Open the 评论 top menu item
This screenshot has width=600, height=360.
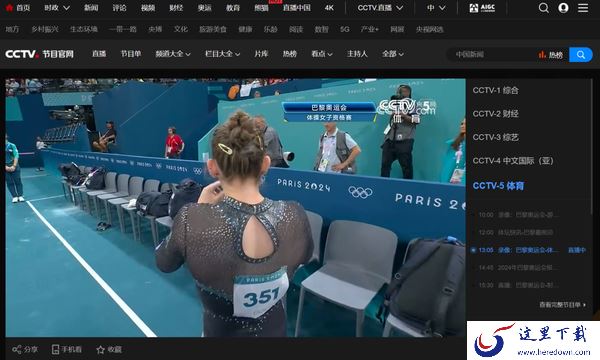119,8
